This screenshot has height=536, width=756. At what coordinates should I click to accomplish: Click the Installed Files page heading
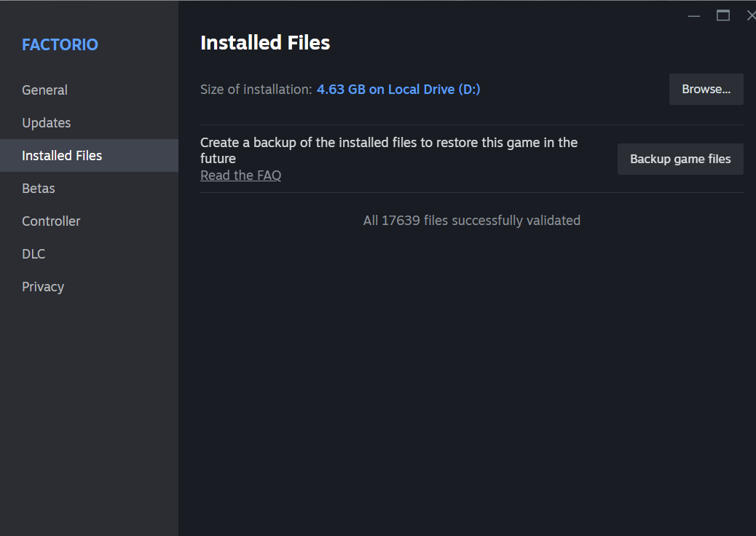pyautogui.click(x=265, y=44)
